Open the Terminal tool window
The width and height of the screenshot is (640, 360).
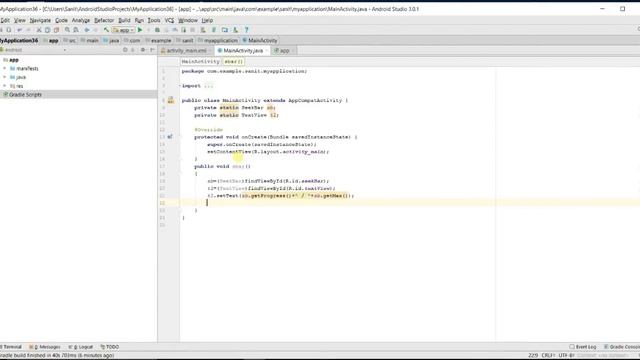(11, 347)
